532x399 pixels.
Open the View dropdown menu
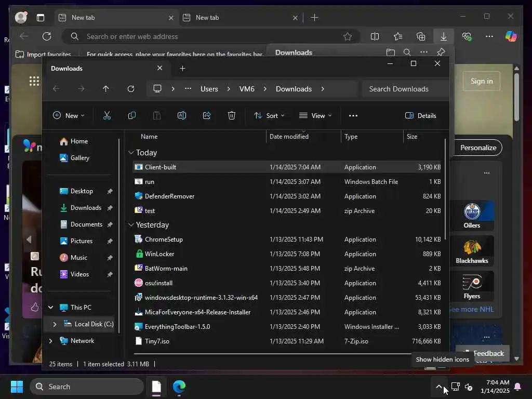315,116
